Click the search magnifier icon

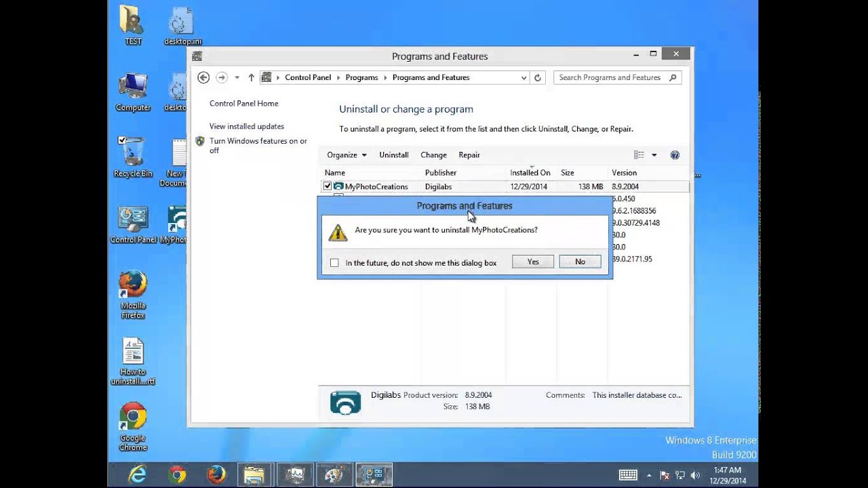pyautogui.click(x=673, y=77)
